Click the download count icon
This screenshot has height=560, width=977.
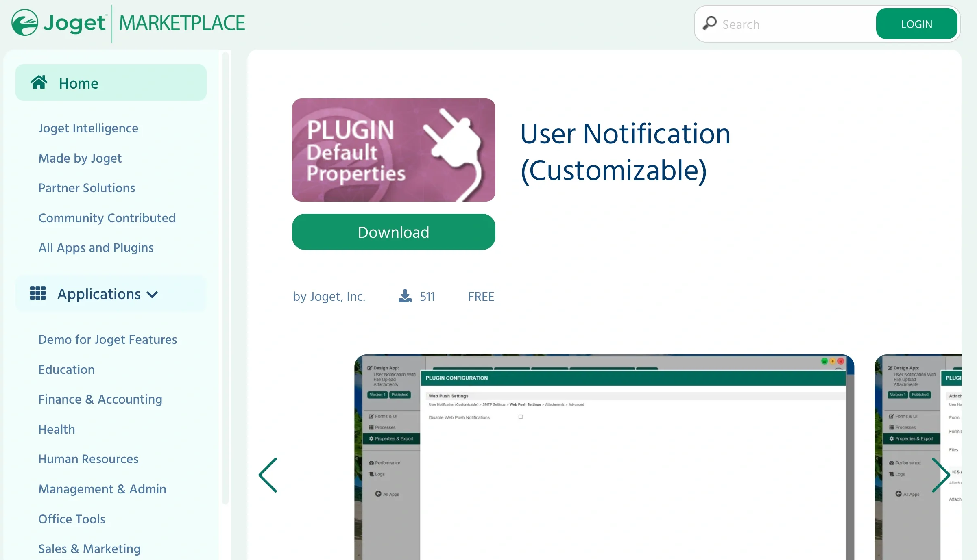coord(405,296)
